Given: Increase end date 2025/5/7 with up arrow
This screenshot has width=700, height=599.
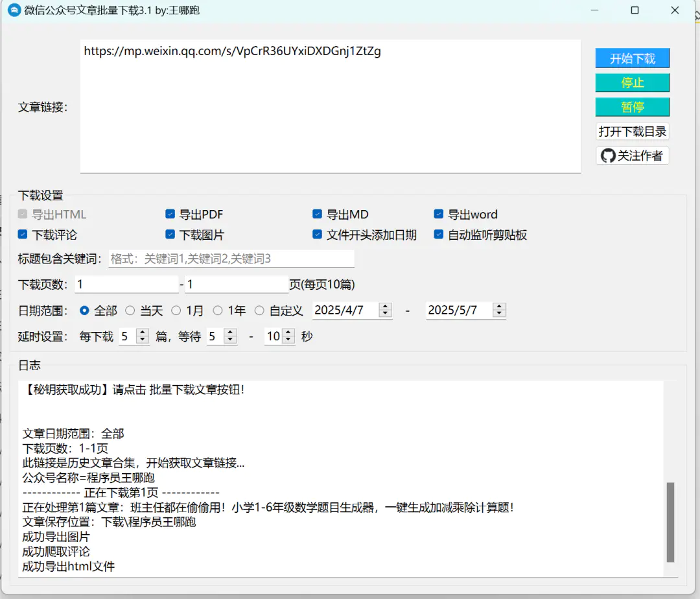Looking at the screenshot, I should coord(500,307).
